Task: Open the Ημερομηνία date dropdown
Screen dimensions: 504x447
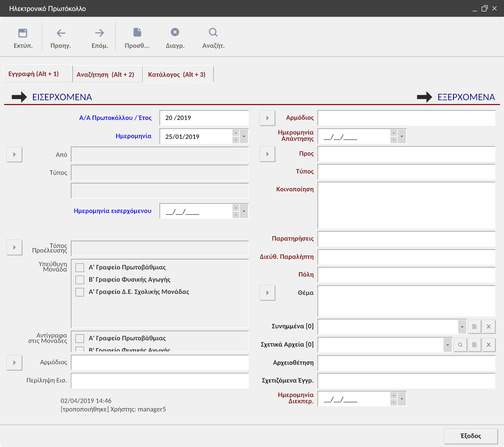Action: [244, 137]
